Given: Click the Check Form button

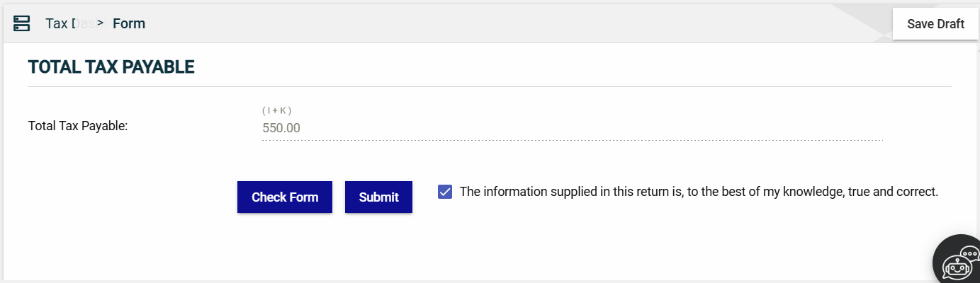Looking at the screenshot, I should point(285,197).
